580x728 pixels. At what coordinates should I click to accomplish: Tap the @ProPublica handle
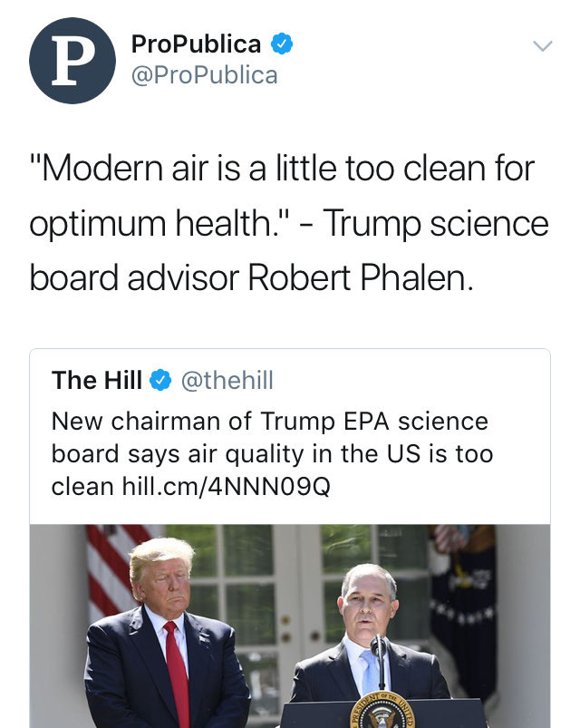click(x=204, y=74)
